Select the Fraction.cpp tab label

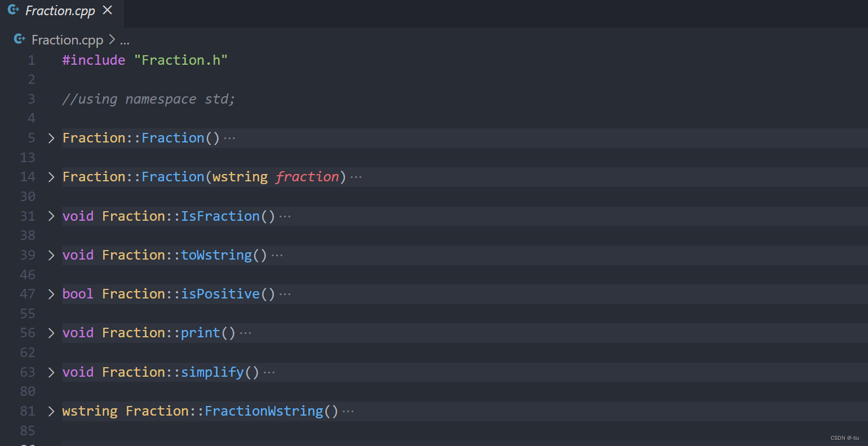[x=60, y=11]
